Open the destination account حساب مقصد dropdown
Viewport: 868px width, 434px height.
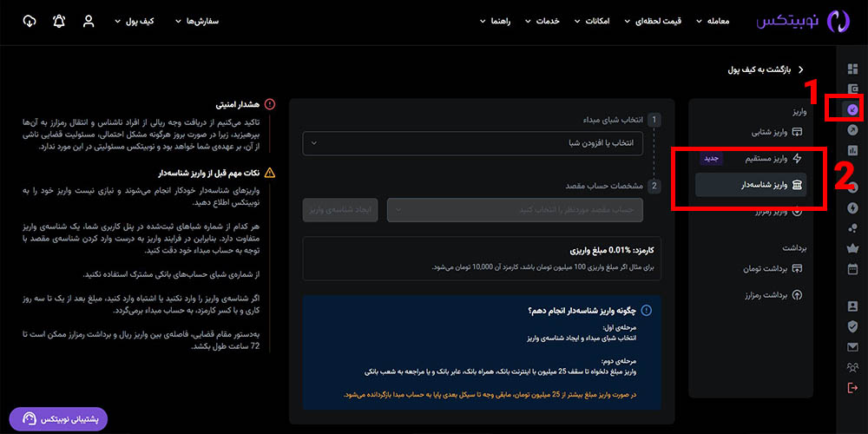(515, 210)
